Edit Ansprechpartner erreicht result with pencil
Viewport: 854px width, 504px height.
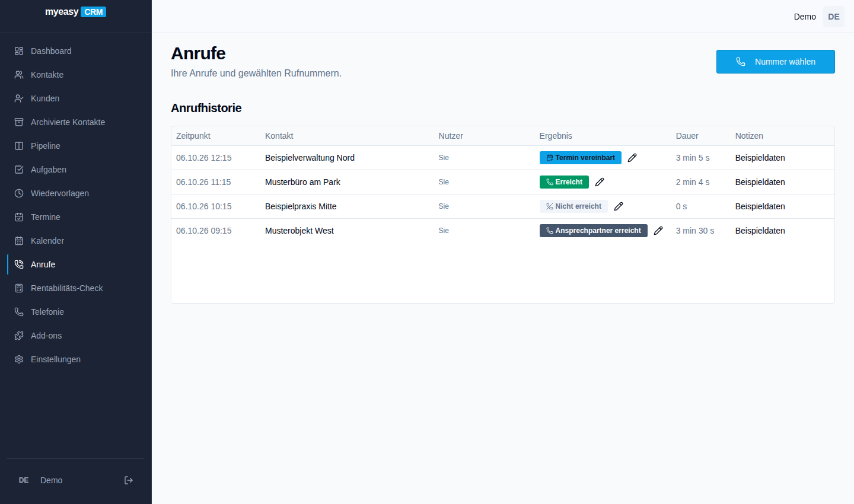(658, 231)
